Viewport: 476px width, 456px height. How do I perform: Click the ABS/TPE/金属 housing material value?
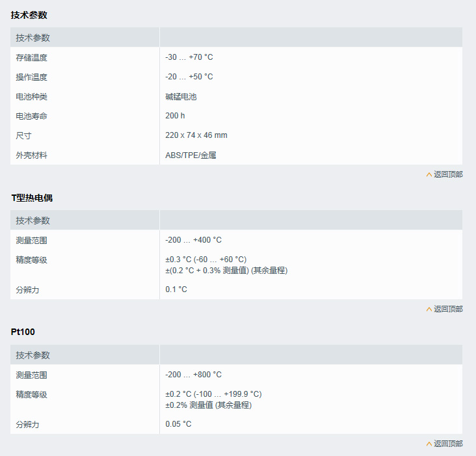pos(191,155)
